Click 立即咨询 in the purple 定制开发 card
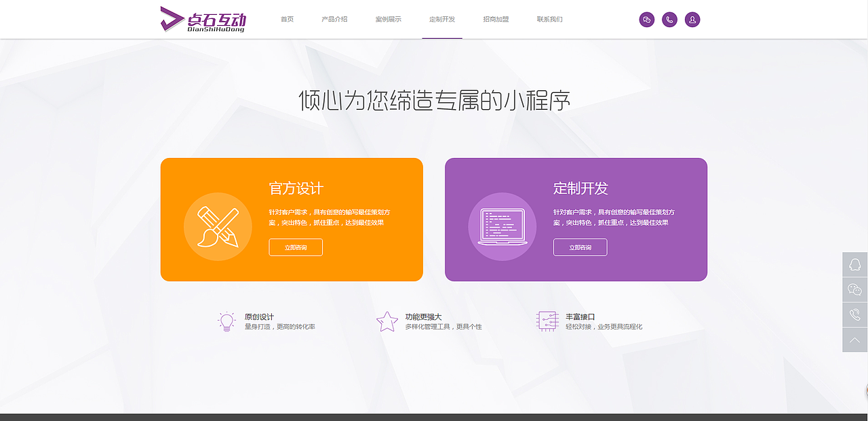The width and height of the screenshot is (868, 421). click(580, 247)
